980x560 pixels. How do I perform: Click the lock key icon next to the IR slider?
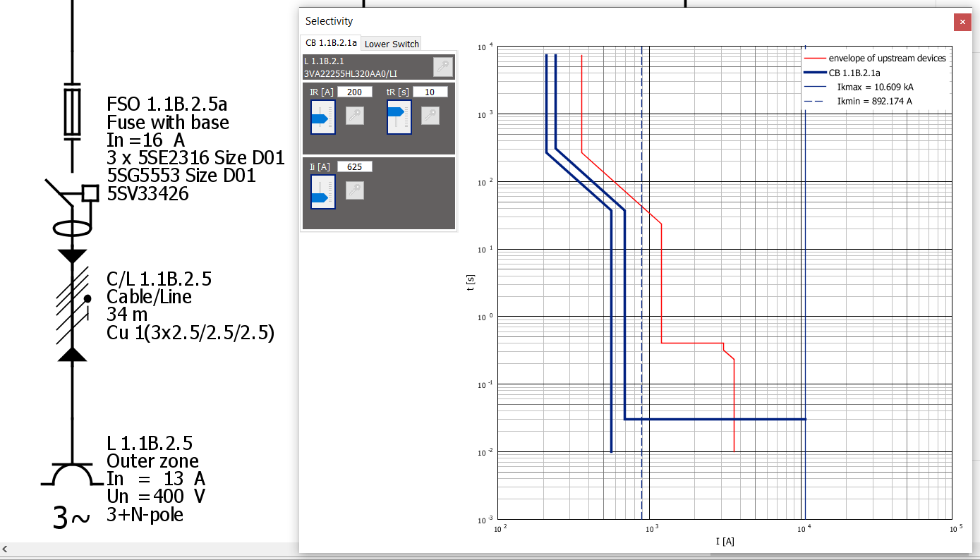tap(354, 115)
